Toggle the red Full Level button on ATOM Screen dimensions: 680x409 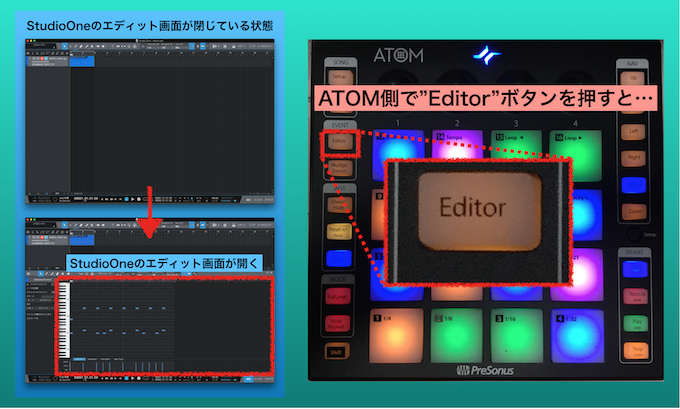click(338, 297)
